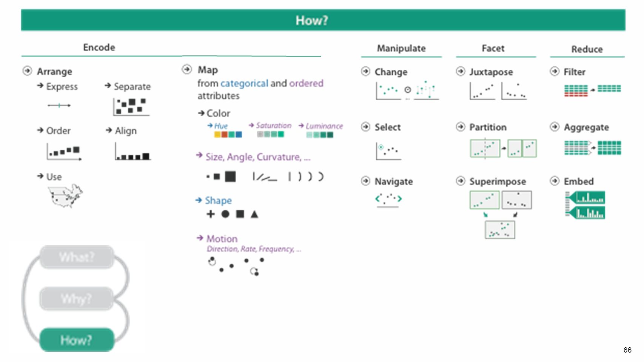Click the 'categorical' blue link text

pos(244,83)
